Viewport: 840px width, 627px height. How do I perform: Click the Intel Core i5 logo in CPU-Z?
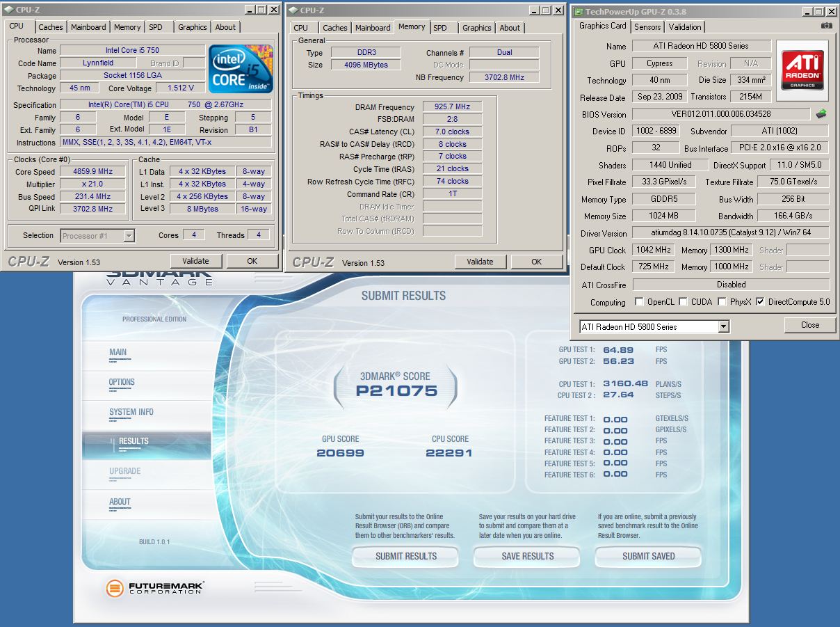pyautogui.click(x=241, y=70)
